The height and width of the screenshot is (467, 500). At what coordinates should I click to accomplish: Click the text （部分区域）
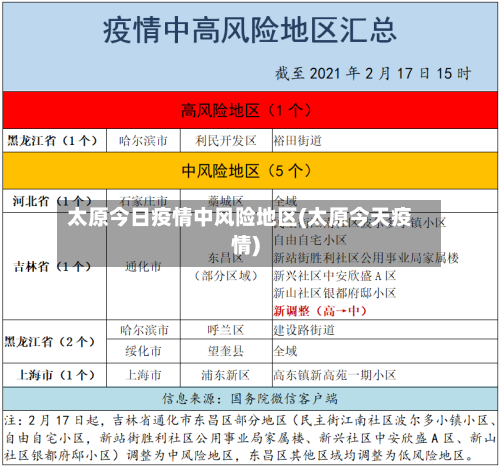[226, 276]
